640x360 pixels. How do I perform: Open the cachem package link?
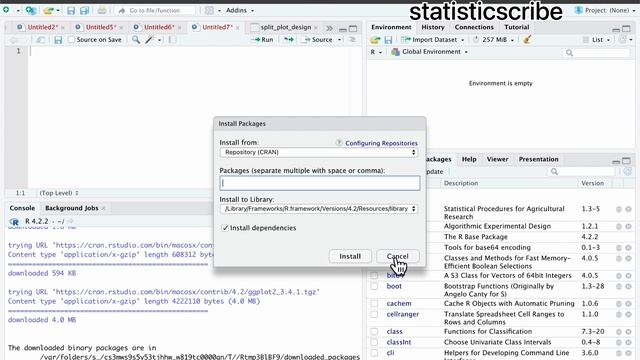tap(399, 304)
